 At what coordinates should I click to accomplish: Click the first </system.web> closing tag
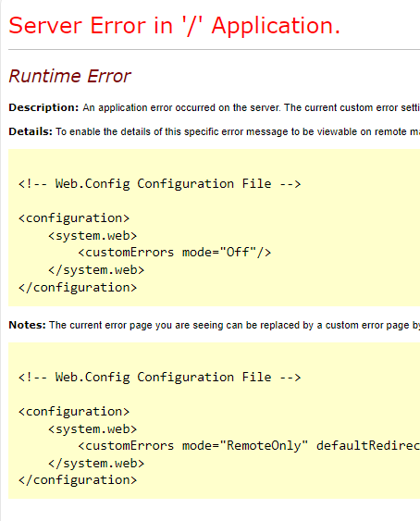click(96, 270)
